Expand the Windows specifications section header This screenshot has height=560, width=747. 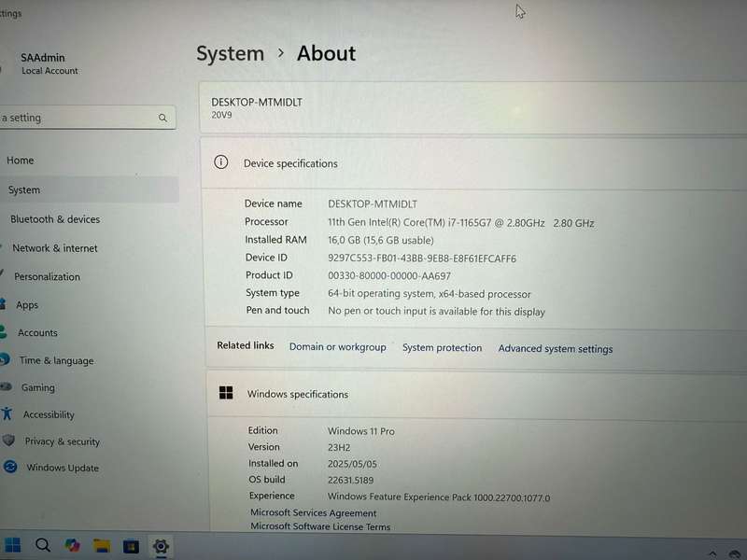tap(477, 394)
